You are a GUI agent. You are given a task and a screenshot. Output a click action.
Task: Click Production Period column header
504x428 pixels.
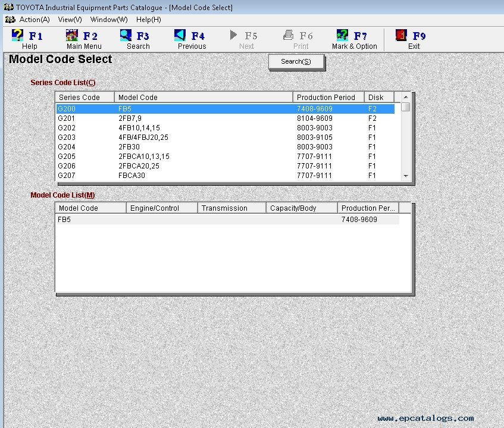tap(328, 97)
